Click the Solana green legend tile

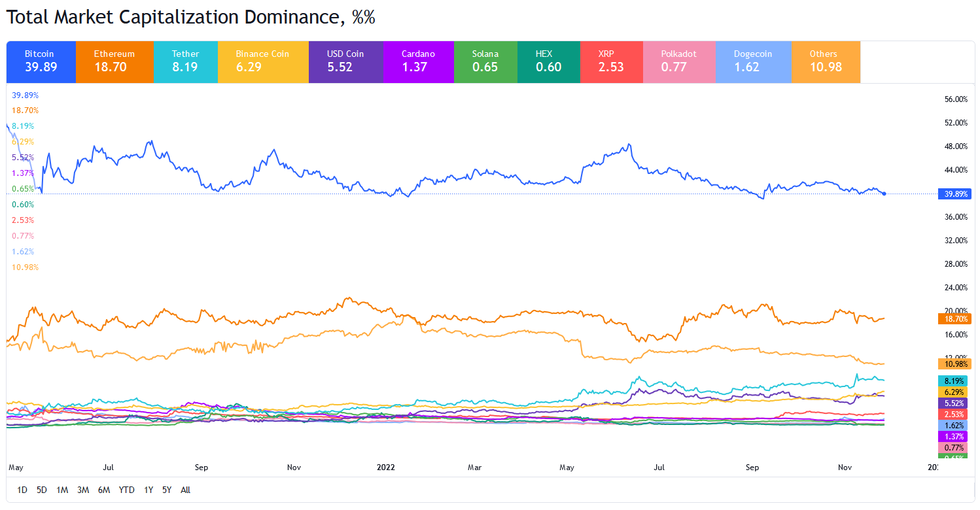(x=485, y=61)
